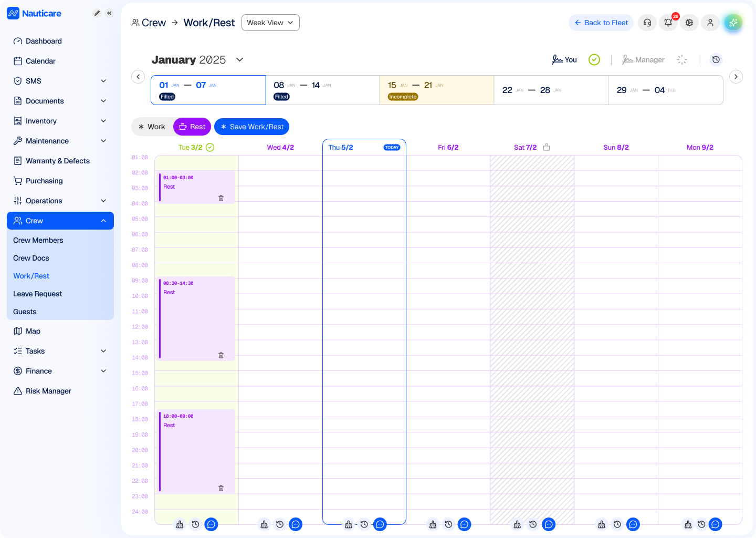The height and width of the screenshot is (538, 756).
Task: Expand the Documents sidebar section
Action: point(60,101)
